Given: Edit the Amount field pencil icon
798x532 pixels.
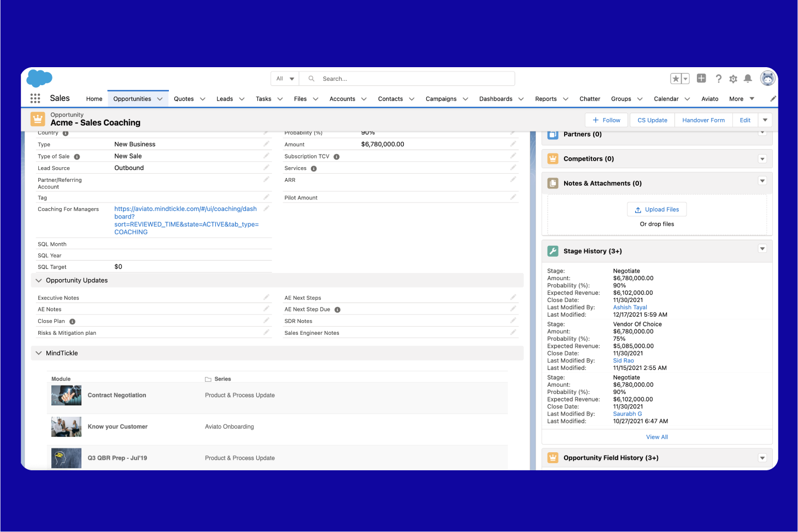Looking at the screenshot, I should tap(513, 144).
